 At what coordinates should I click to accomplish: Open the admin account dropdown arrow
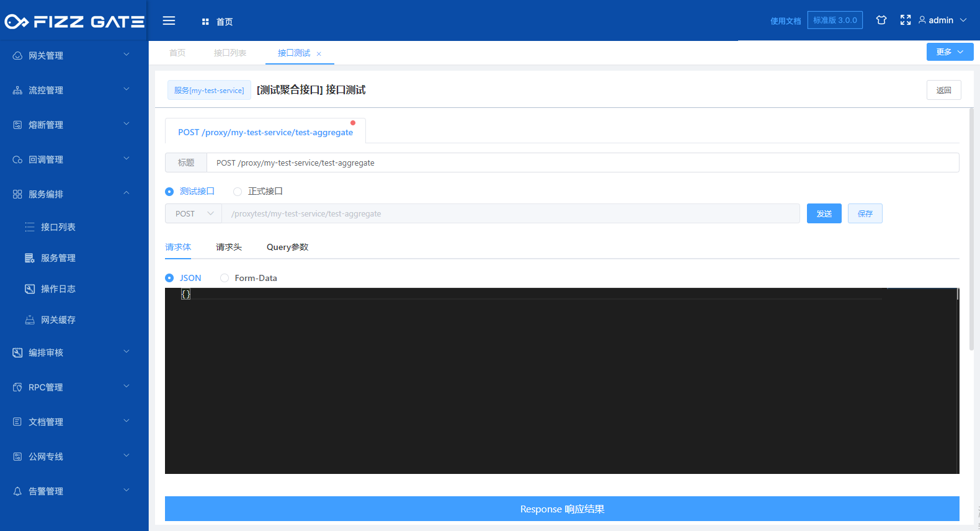pyautogui.click(x=963, y=20)
